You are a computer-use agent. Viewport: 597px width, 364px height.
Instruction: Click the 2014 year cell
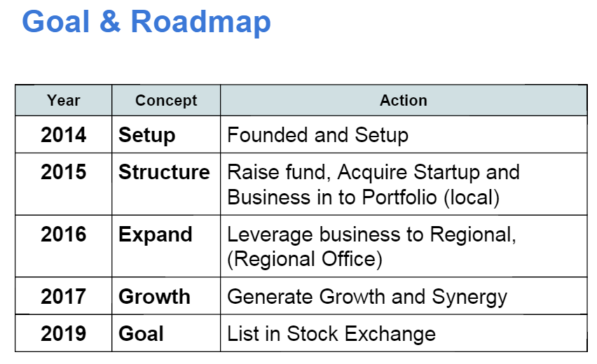tap(64, 134)
